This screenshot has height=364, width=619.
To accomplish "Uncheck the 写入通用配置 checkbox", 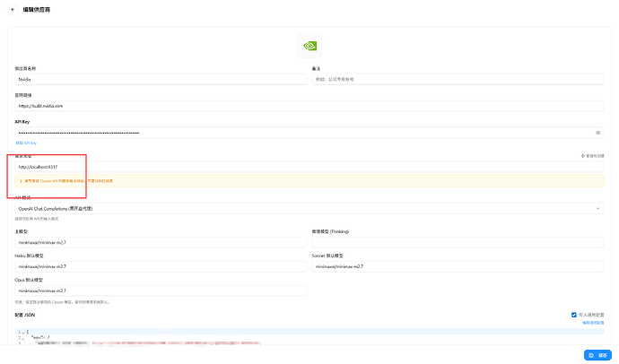I will (x=574, y=315).
